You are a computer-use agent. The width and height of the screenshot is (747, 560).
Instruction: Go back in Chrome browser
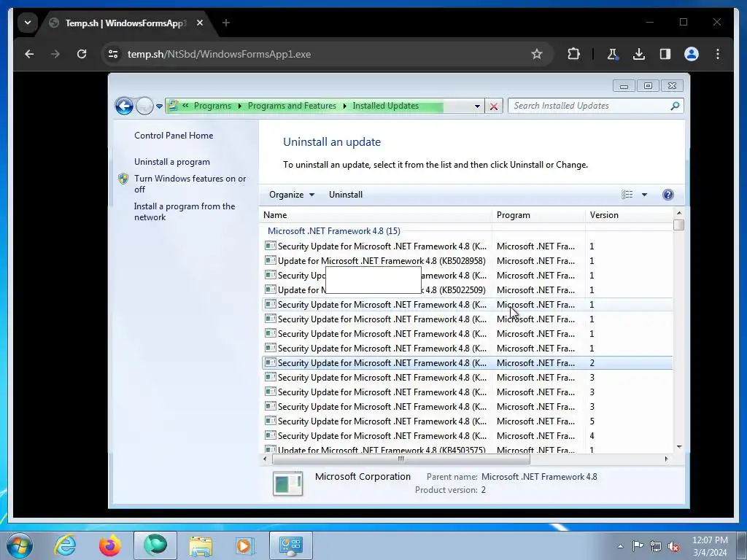pyautogui.click(x=29, y=54)
